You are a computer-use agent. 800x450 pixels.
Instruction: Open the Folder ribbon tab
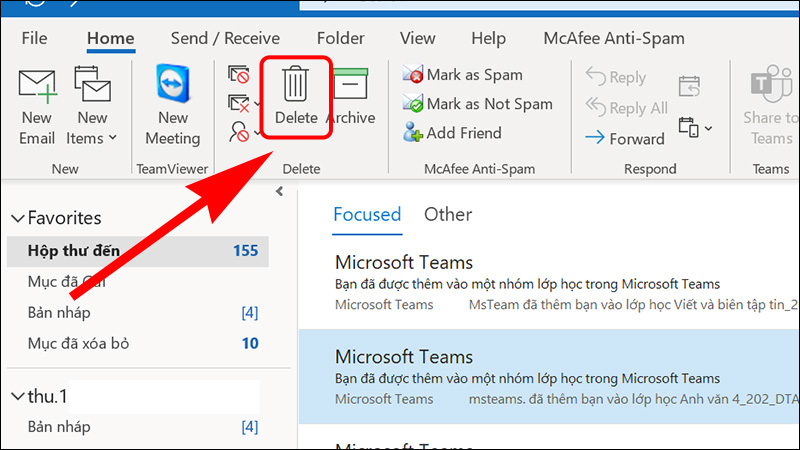[340, 38]
